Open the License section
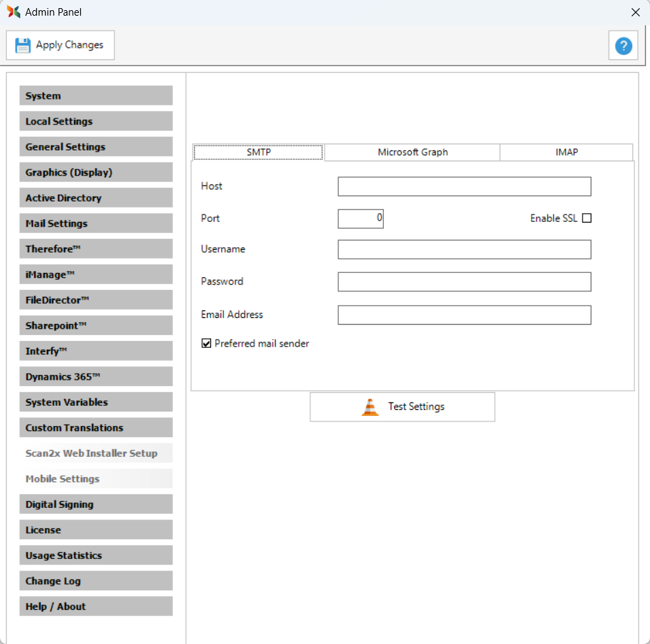The image size is (650, 644). tap(96, 530)
